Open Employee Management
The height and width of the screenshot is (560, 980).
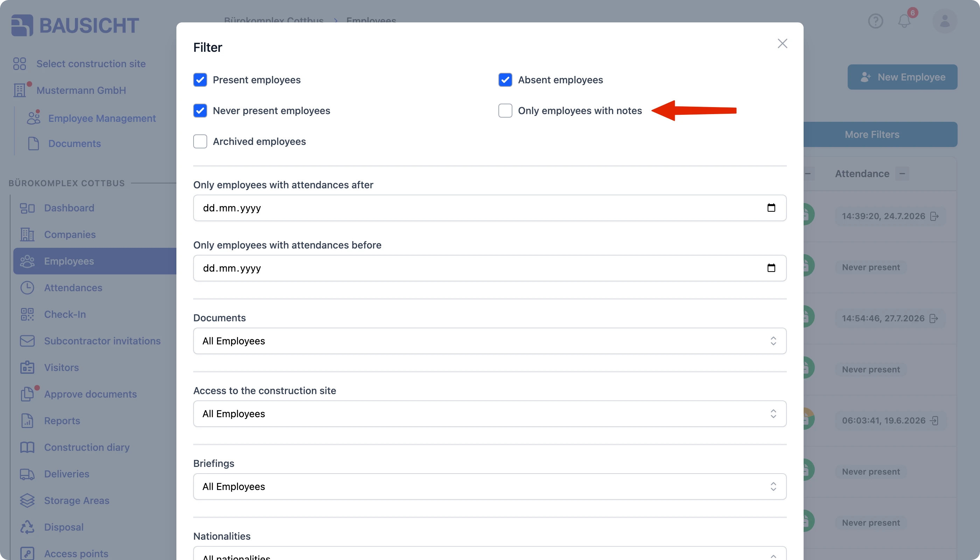(x=102, y=118)
